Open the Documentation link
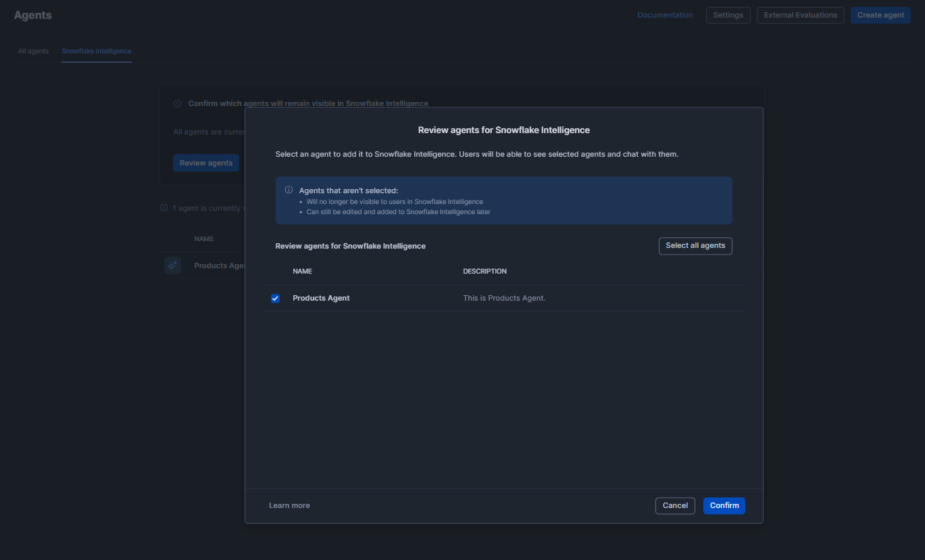Viewport: 925px width, 560px height. [x=665, y=14]
